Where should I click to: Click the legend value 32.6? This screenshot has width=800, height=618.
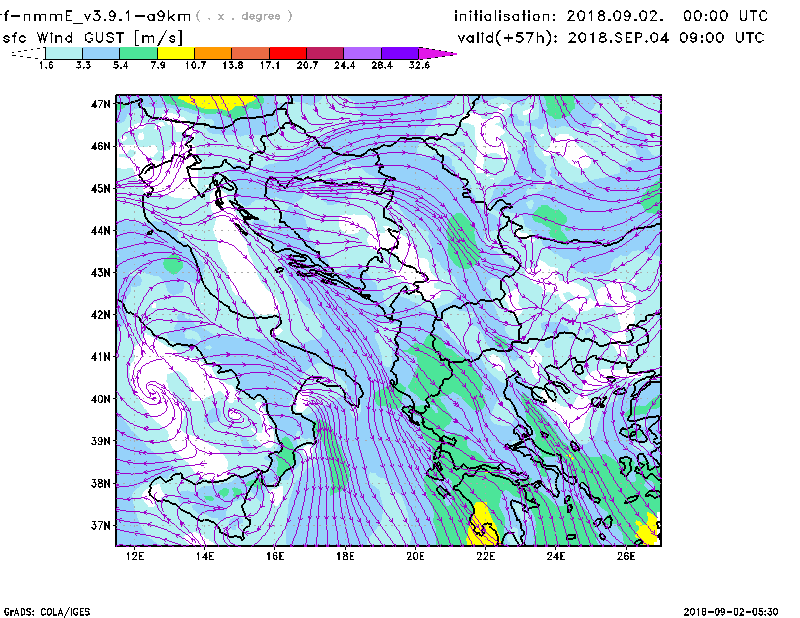pyautogui.click(x=419, y=65)
